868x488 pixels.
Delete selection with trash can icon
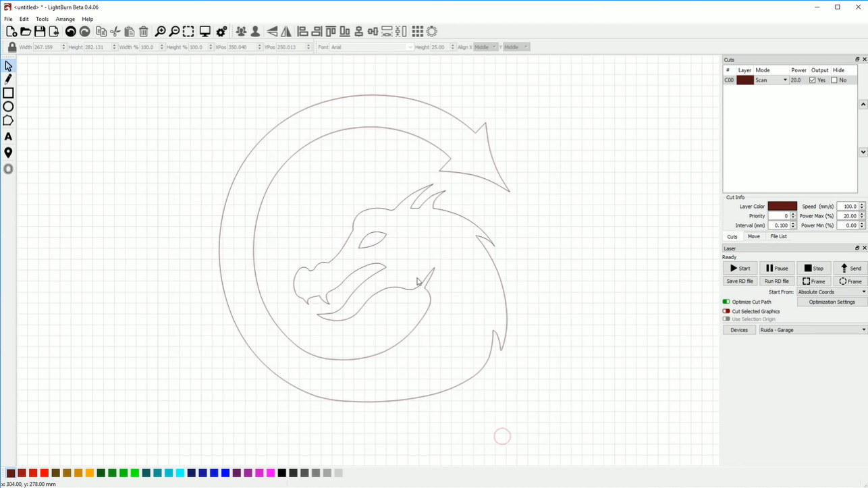(x=144, y=32)
